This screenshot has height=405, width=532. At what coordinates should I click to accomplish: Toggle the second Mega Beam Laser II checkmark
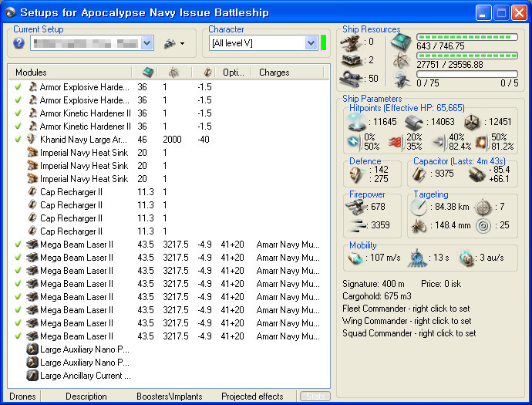point(18,258)
